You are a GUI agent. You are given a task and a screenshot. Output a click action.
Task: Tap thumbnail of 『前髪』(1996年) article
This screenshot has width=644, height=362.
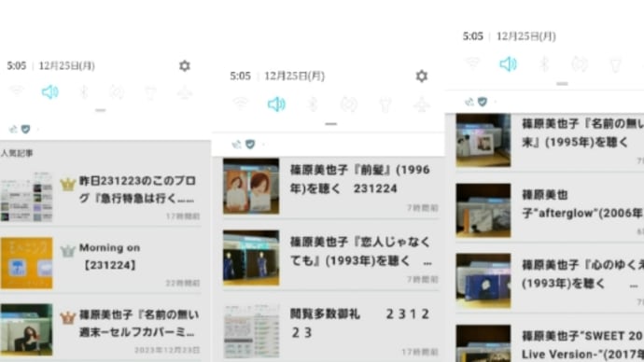[x=251, y=187]
